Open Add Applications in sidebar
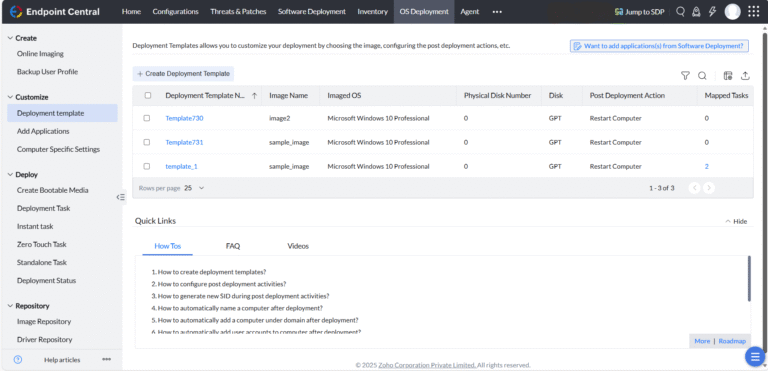This screenshot has width=768, height=371. pos(43,131)
